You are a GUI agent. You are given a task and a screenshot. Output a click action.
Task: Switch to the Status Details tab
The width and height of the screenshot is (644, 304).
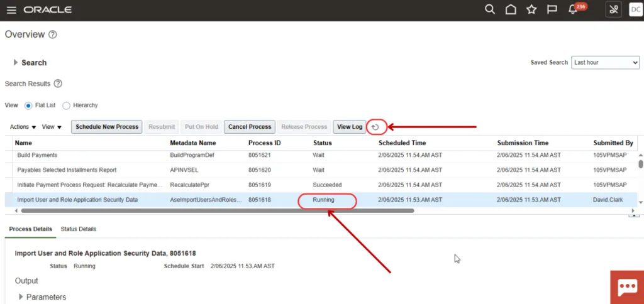pos(79,229)
